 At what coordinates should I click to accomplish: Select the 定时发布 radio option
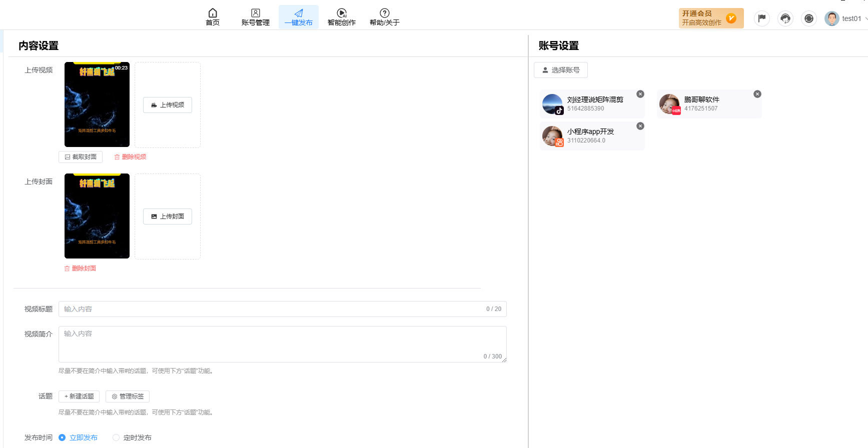coord(132,437)
